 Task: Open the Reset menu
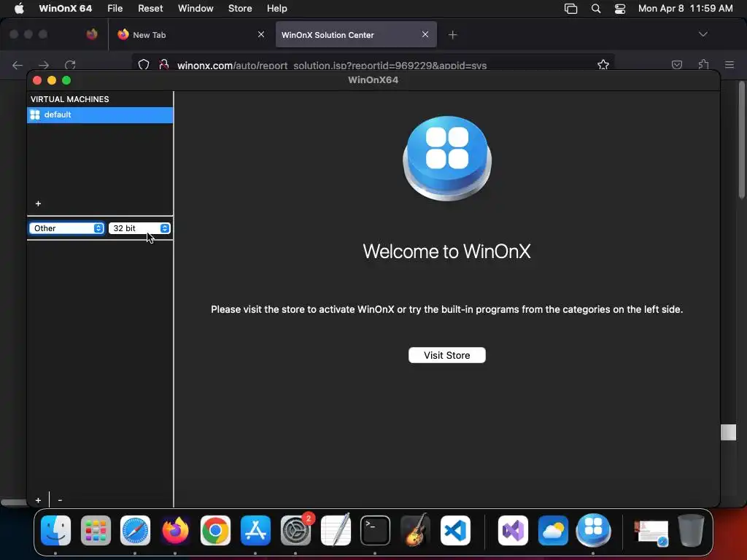pos(150,9)
